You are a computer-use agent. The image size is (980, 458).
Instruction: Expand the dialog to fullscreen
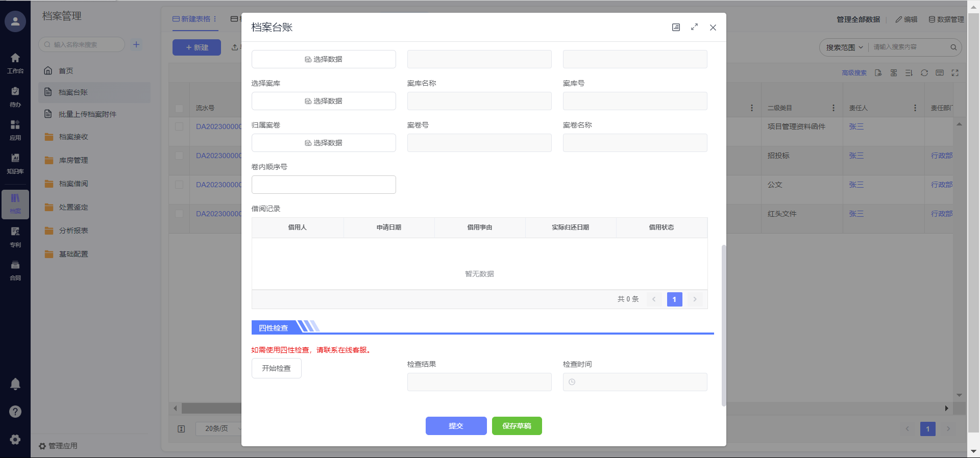click(694, 27)
